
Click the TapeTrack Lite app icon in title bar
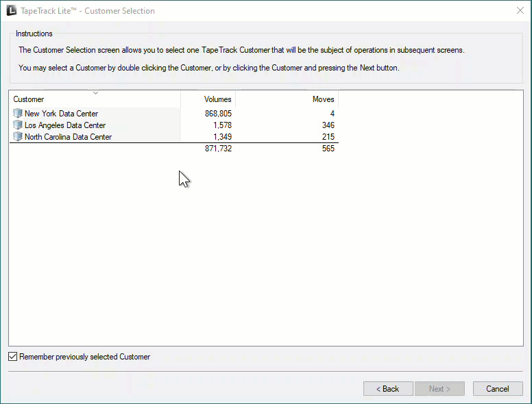[12, 10]
